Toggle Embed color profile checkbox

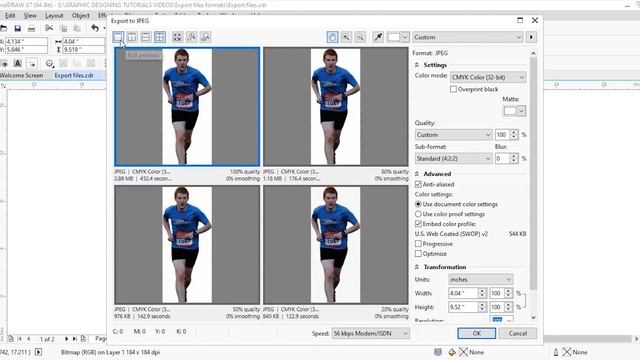pyautogui.click(x=418, y=224)
